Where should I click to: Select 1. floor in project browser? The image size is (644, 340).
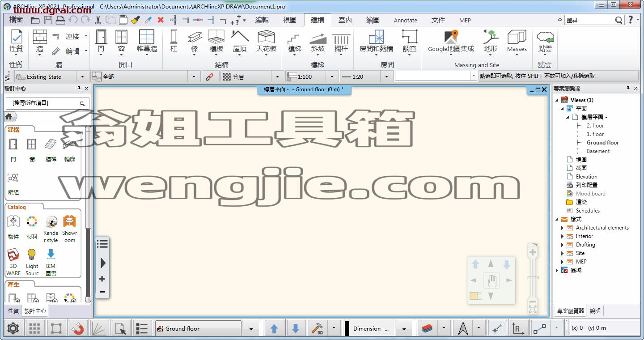595,134
